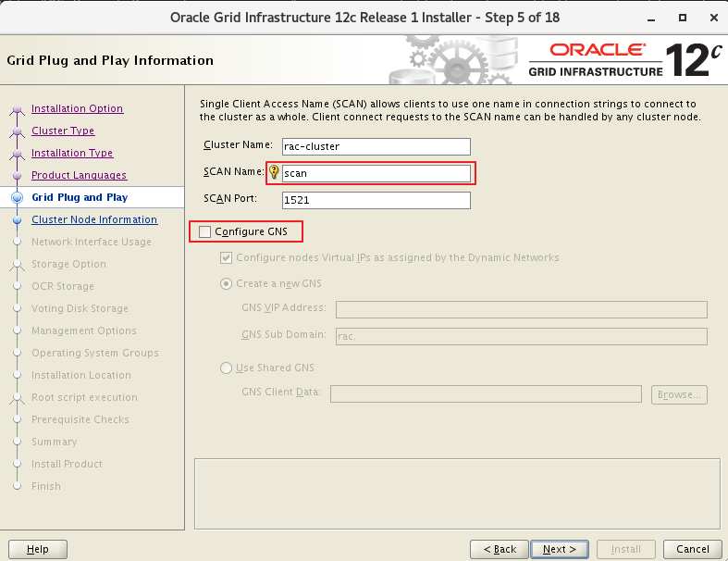Click the Cluster Type step marker icon

pyautogui.click(x=18, y=132)
